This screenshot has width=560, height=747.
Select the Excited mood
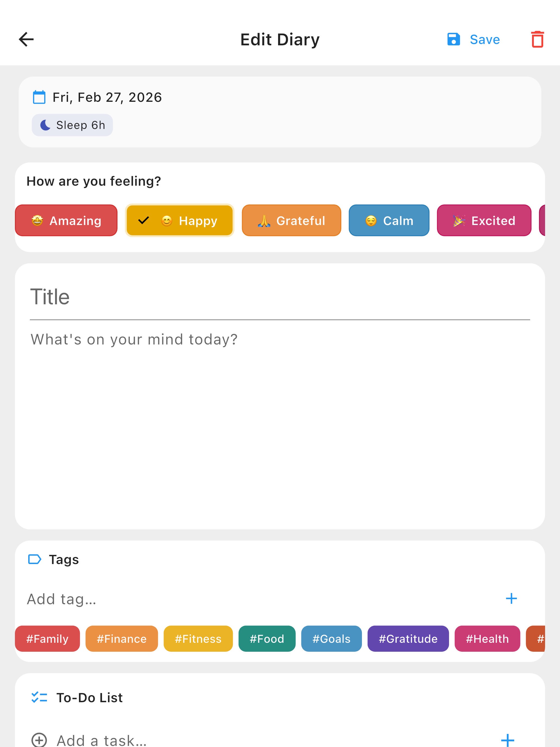click(484, 220)
